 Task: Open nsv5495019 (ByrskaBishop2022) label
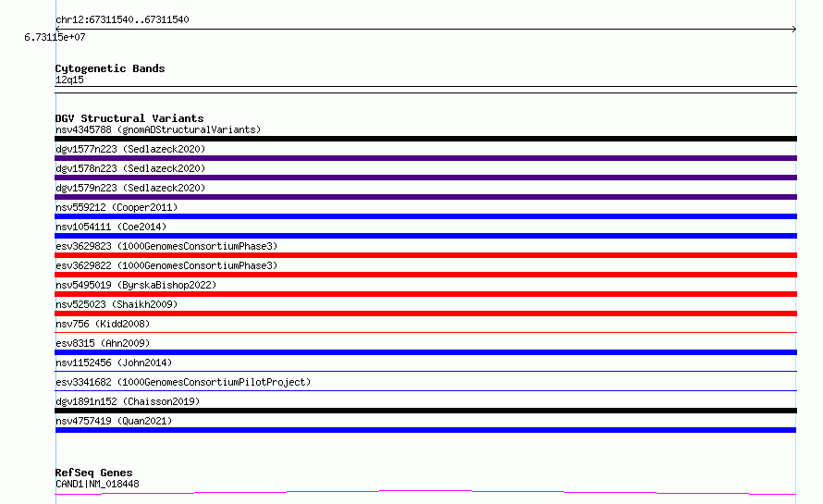136,285
